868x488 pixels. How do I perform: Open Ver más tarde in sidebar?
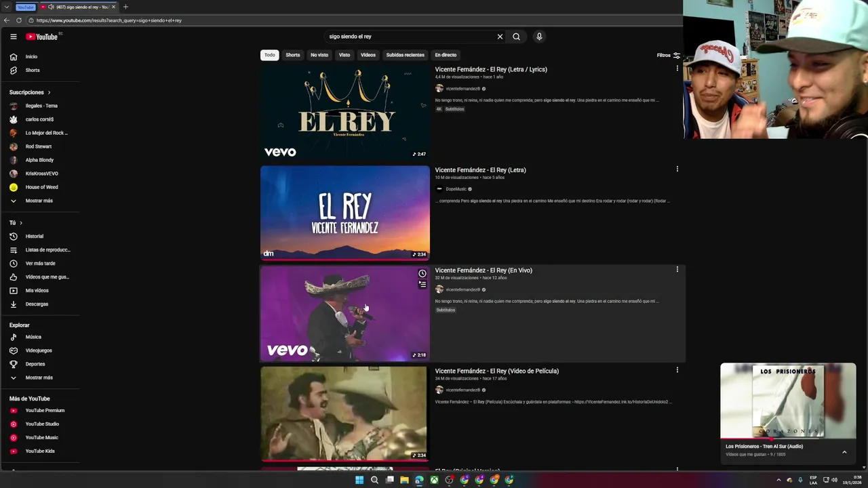[x=40, y=264]
